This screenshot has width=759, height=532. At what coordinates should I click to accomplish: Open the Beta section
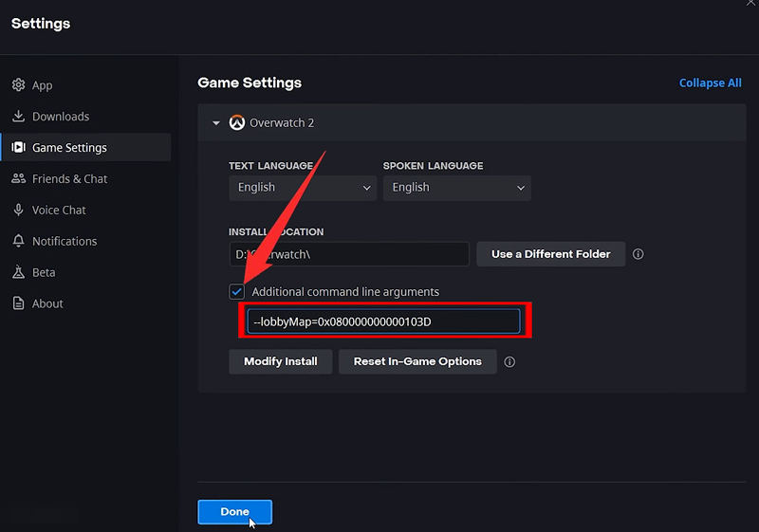pos(86,272)
